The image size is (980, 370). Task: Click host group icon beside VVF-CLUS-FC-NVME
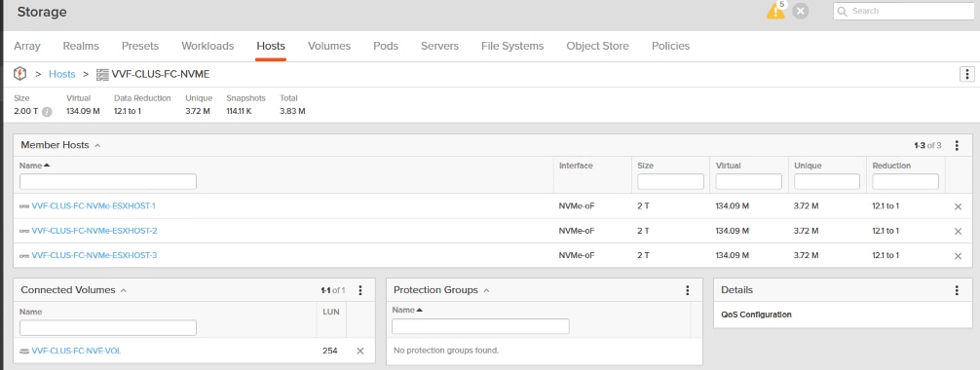pos(102,74)
